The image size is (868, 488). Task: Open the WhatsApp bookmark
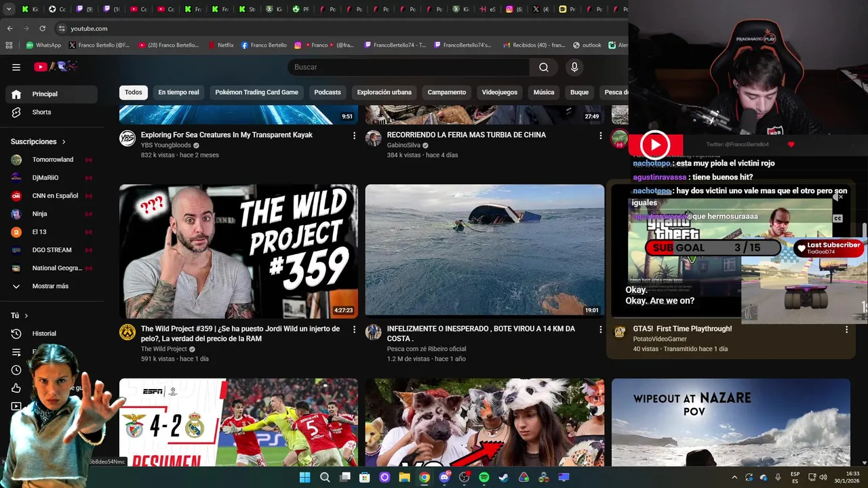coord(43,45)
